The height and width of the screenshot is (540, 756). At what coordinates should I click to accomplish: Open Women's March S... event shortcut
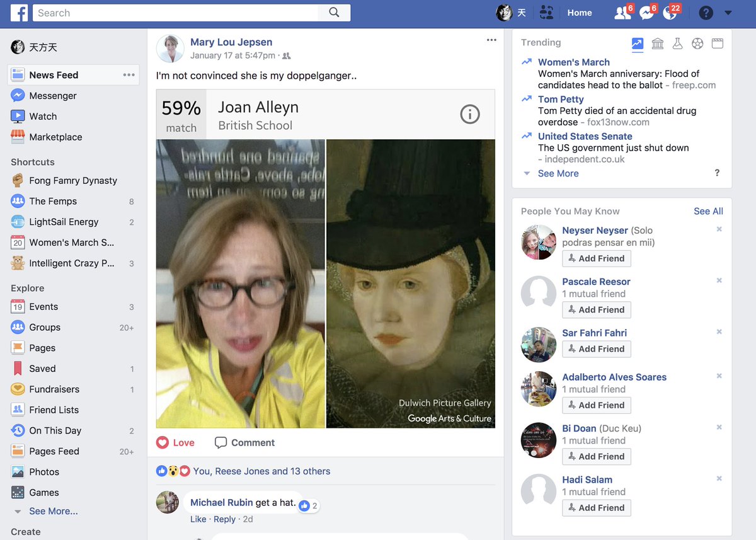71,243
